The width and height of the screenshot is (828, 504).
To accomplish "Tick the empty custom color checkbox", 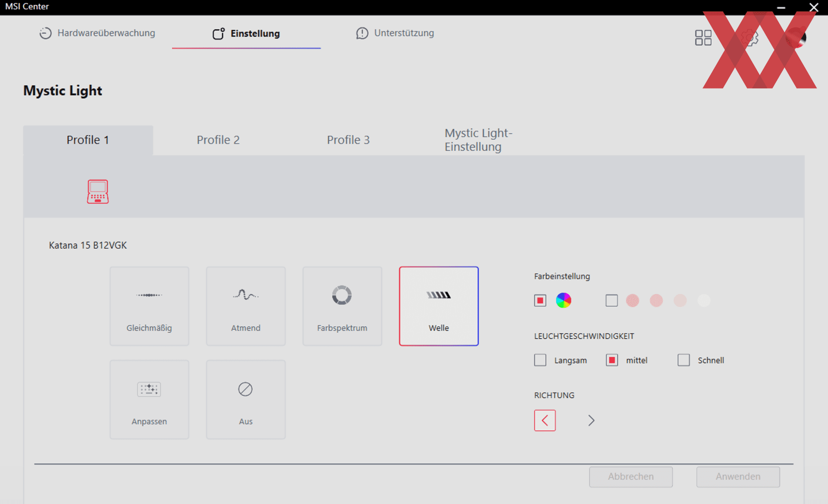I will tap(612, 301).
